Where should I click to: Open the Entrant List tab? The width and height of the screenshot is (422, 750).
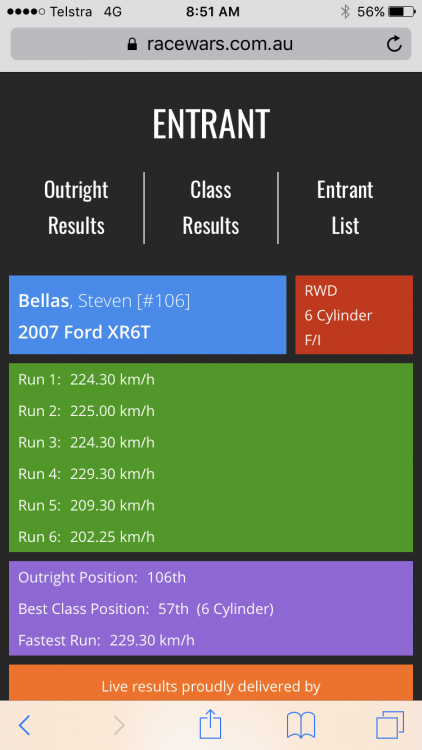[x=345, y=208]
